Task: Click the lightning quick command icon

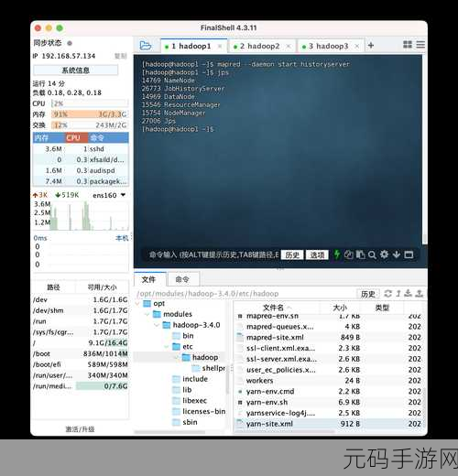Action: pos(336,254)
